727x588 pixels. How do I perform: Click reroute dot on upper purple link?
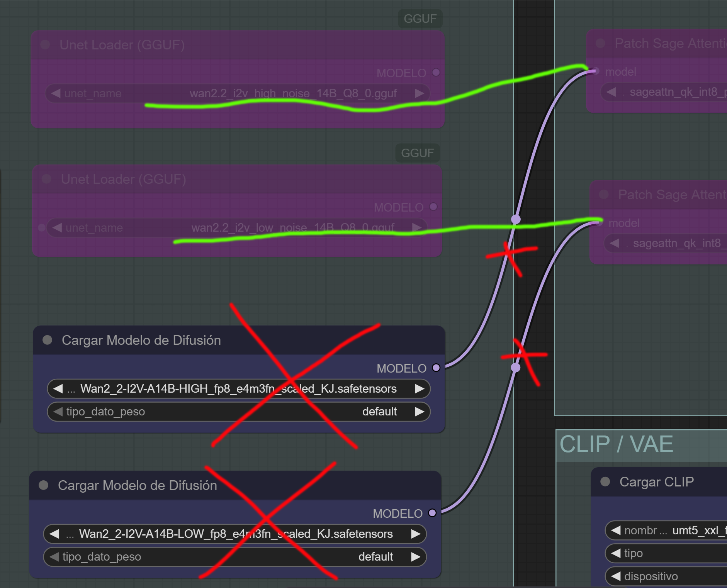coord(516,219)
